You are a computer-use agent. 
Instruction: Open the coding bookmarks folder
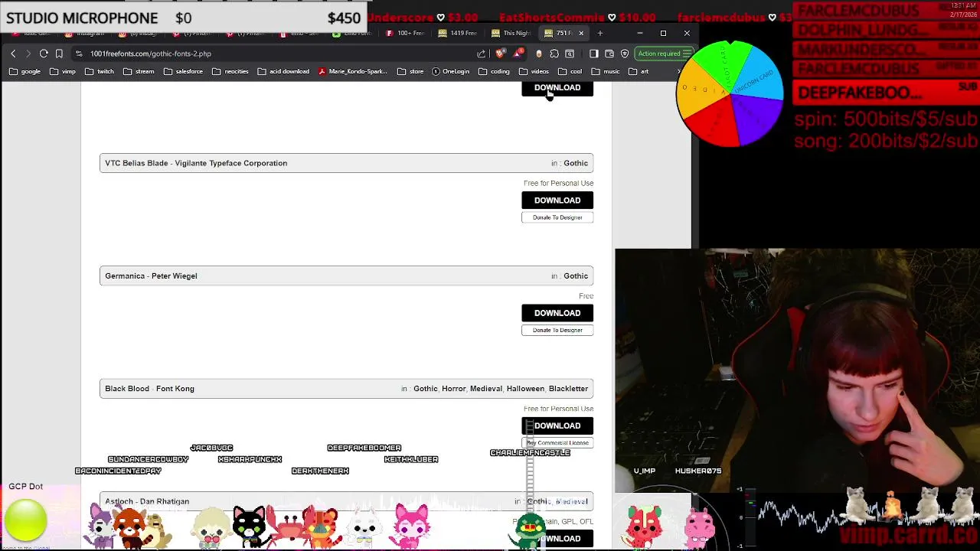(x=495, y=71)
